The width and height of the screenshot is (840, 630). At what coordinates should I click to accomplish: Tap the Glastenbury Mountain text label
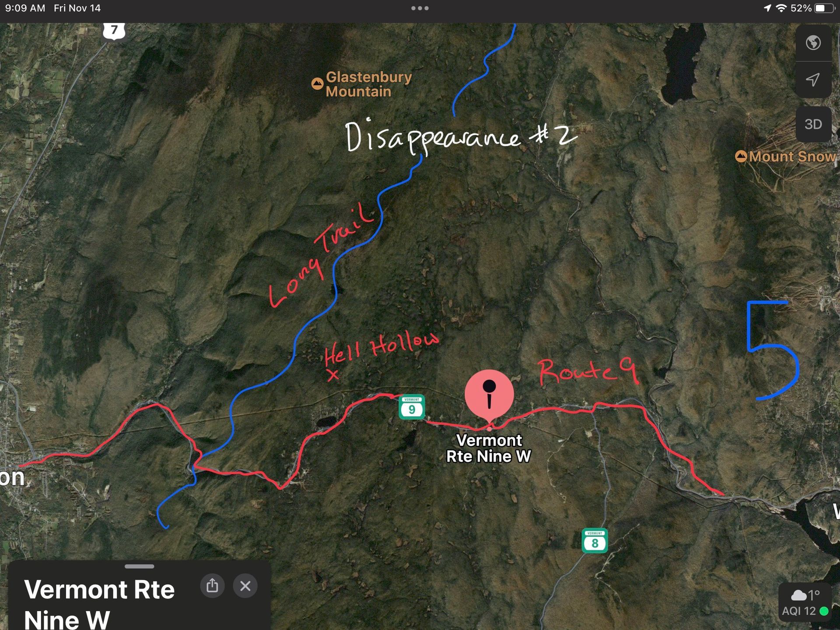tap(369, 84)
